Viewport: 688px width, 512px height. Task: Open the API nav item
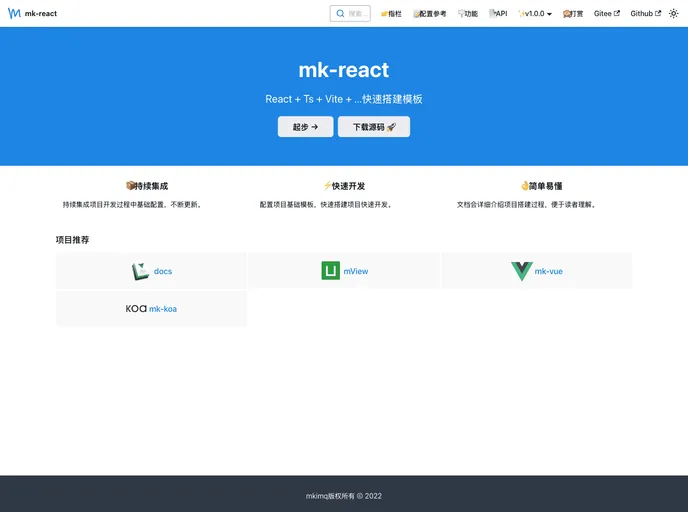pyautogui.click(x=498, y=14)
